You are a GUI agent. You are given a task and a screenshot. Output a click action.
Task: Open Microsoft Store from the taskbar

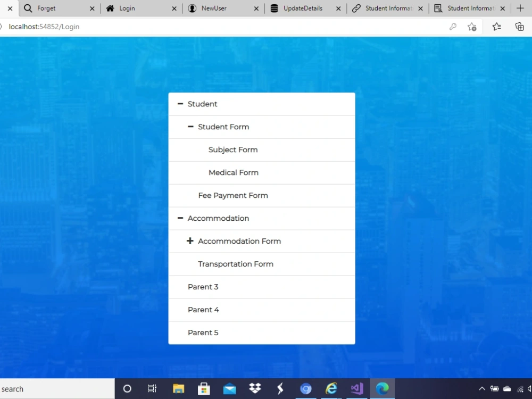[204, 388]
